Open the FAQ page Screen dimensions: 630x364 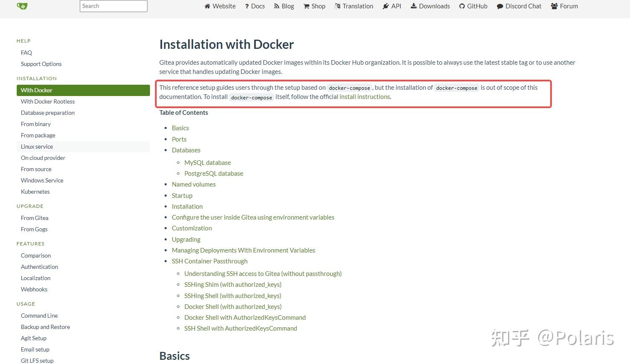(26, 53)
